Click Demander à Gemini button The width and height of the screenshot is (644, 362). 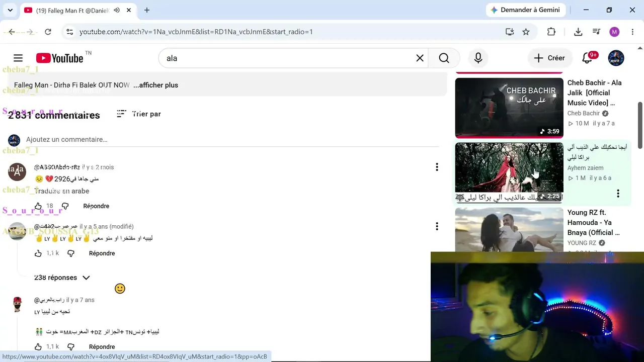[x=525, y=10]
